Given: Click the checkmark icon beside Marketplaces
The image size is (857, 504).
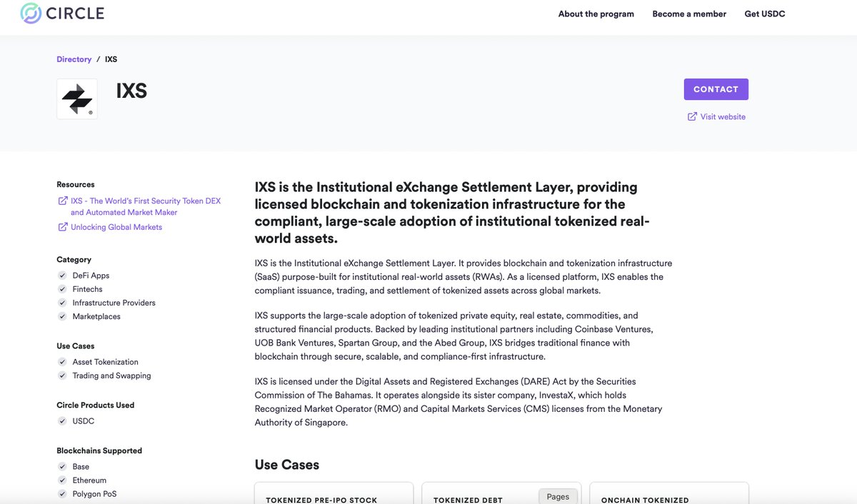Looking at the screenshot, I should [63, 316].
